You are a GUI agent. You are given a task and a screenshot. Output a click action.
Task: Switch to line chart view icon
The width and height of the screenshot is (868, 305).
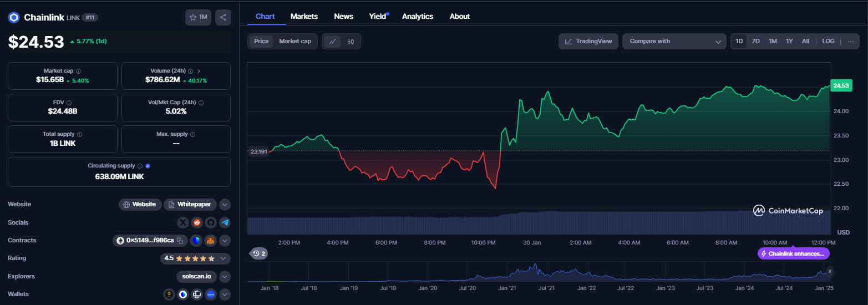pos(332,41)
